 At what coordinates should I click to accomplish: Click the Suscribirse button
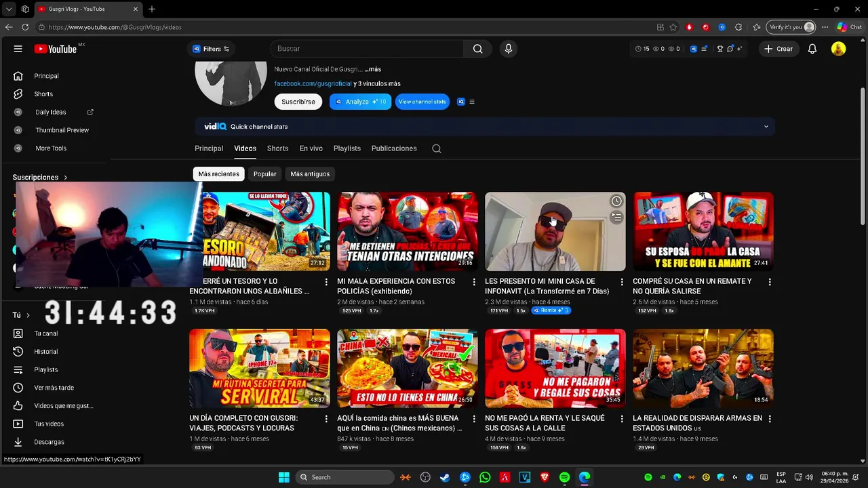coord(298,102)
